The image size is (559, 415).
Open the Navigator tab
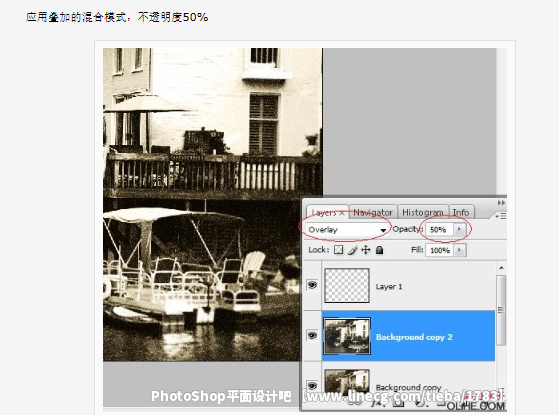pyautogui.click(x=373, y=212)
